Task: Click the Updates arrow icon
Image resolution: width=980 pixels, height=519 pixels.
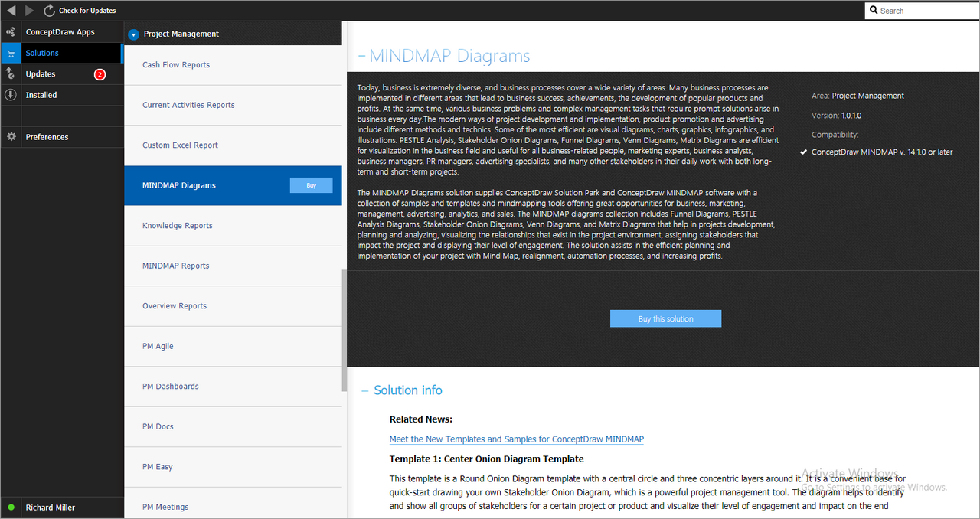Action: [11, 73]
